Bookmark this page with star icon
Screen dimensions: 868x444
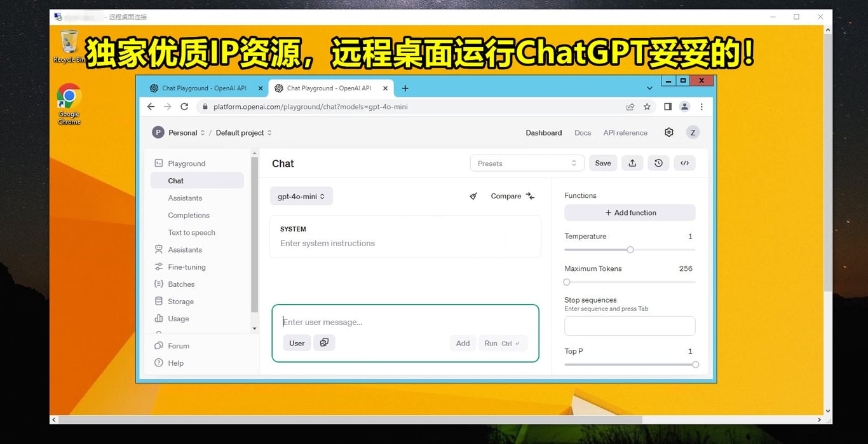tap(647, 107)
